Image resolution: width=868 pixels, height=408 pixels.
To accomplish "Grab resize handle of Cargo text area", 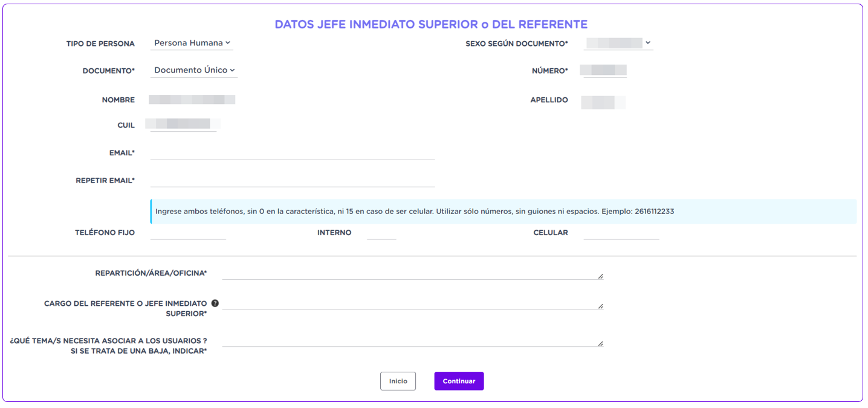I will click(x=600, y=306).
